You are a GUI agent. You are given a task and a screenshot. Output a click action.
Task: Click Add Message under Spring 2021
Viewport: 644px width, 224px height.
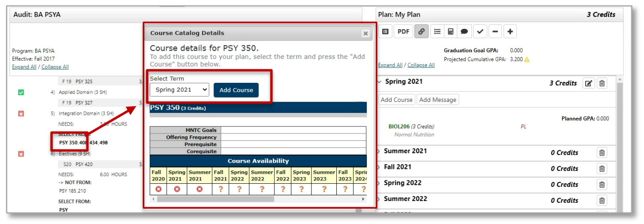(438, 100)
